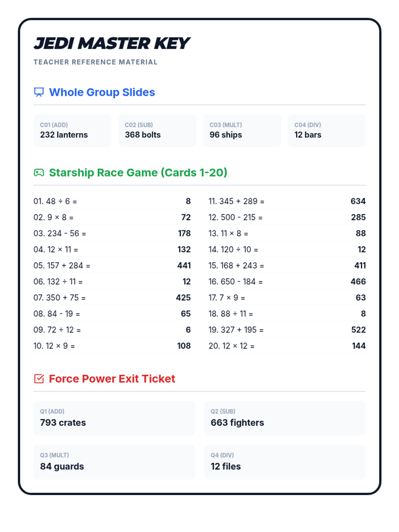Viewport: 399px width, 532px height.
Task: Click the Teacher Reference Material subtitle
Action: tap(95, 62)
